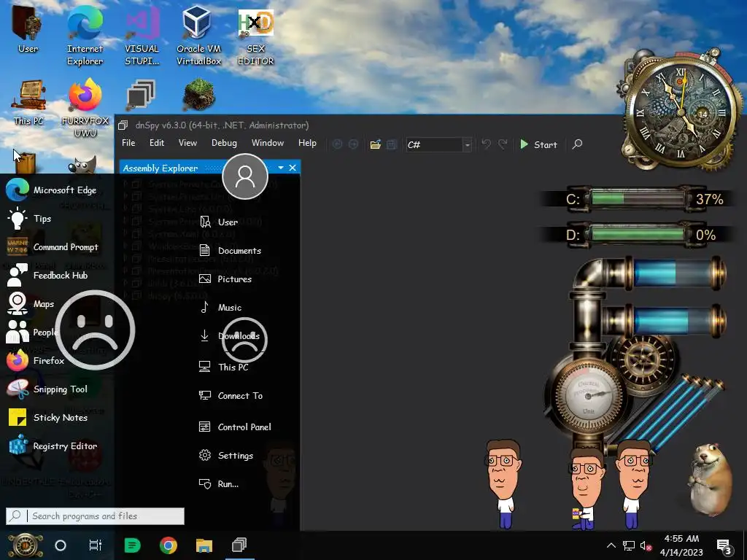The height and width of the screenshot is (560, 747).
Task: Click the Search programs and files field
Action: pos(96,516)
